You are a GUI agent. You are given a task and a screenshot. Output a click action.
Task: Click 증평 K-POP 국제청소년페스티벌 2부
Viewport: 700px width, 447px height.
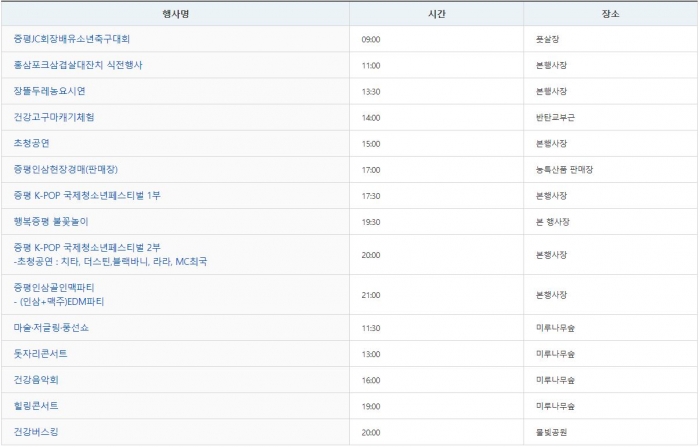[x=86, y=247]
